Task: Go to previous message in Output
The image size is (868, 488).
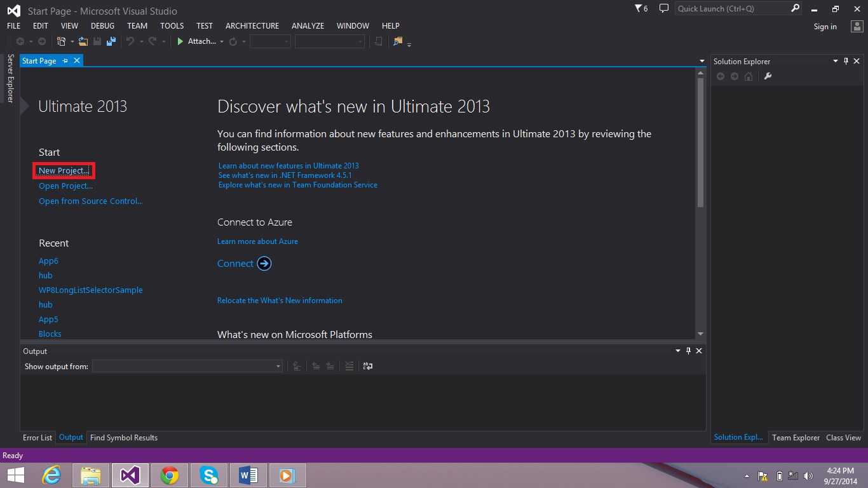Action: [316, 366]
